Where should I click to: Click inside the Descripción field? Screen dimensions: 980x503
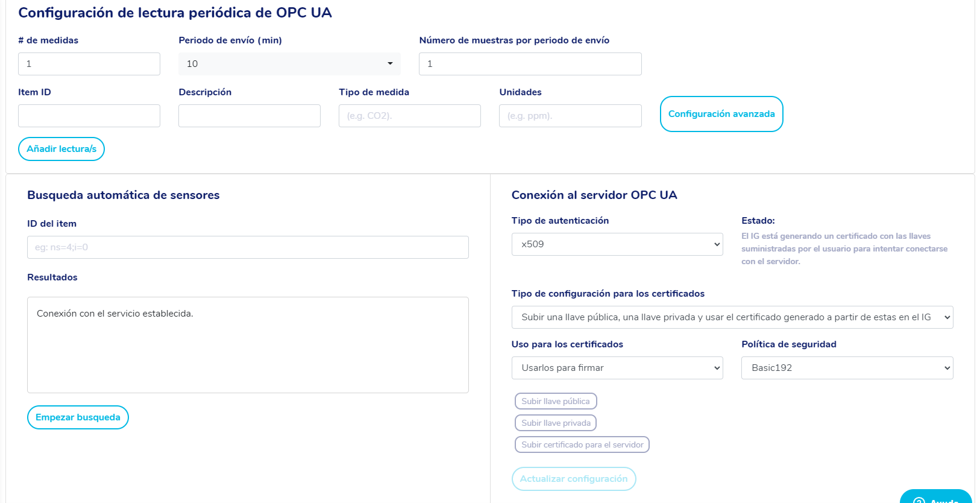pos(249,115)
